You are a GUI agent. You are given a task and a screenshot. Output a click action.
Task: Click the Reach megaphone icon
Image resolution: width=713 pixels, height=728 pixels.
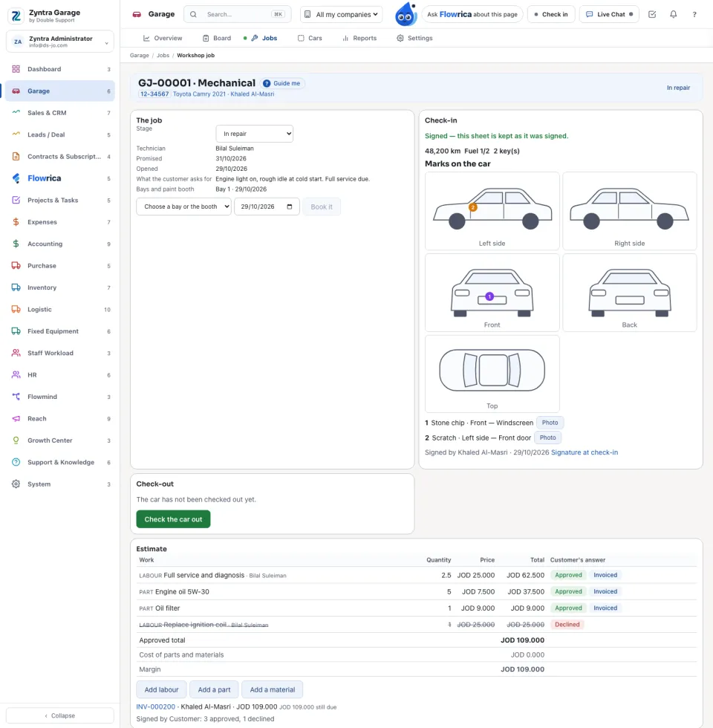click(16, 418)
